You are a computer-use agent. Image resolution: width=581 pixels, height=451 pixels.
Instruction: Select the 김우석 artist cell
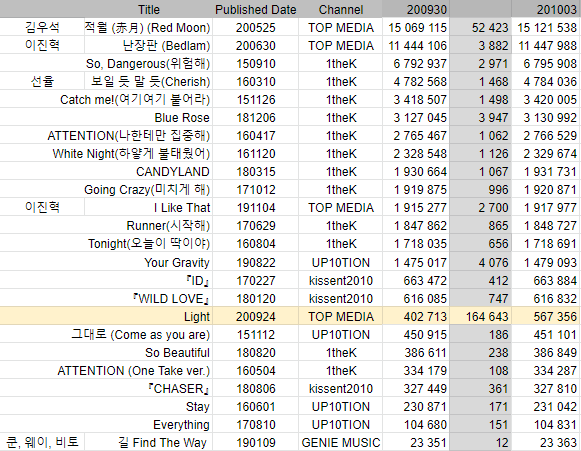[42, 27]
